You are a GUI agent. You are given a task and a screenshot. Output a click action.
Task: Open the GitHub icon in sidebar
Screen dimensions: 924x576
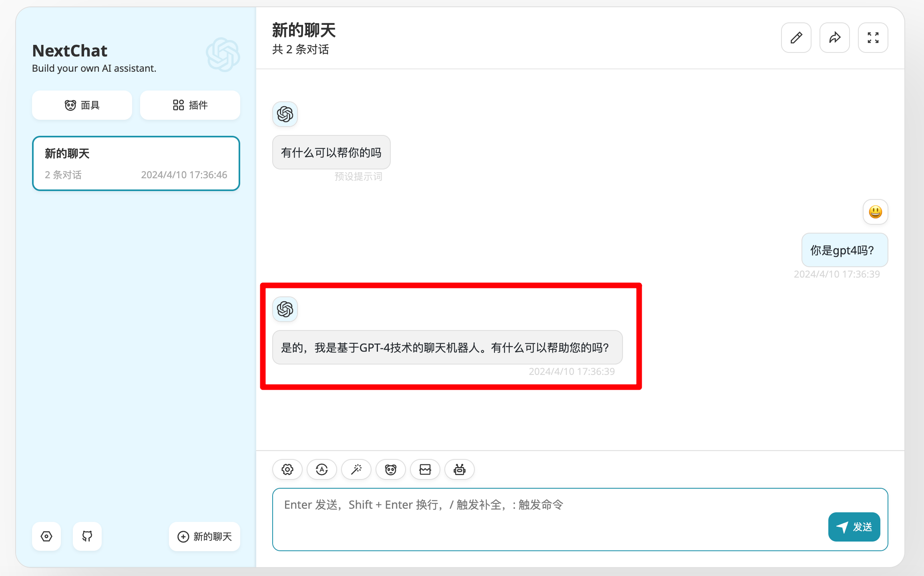click(87, 536)
